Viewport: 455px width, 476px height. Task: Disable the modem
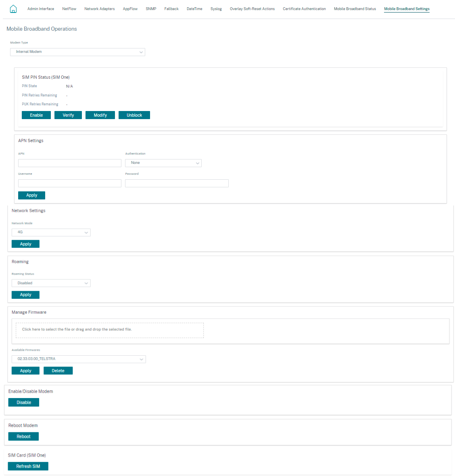click(x=24, y=402)
